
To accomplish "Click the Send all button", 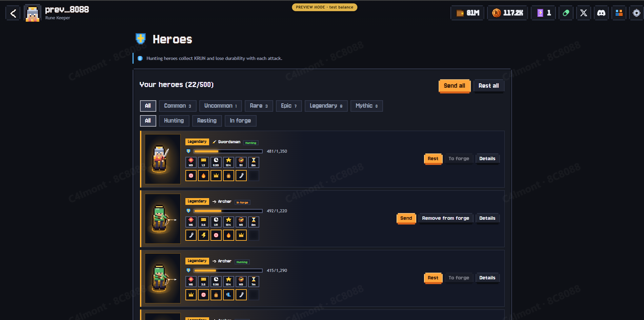I will [455, 86].
